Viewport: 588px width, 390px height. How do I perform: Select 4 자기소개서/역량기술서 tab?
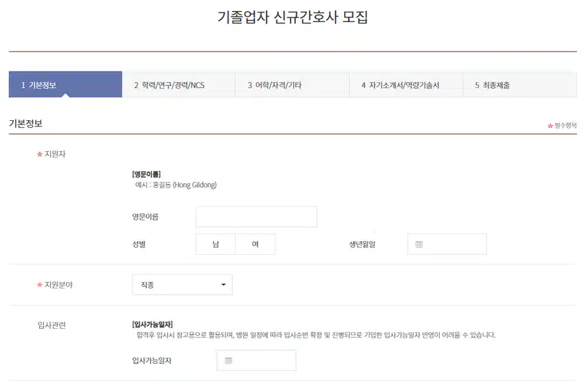(x=406, y=84)
